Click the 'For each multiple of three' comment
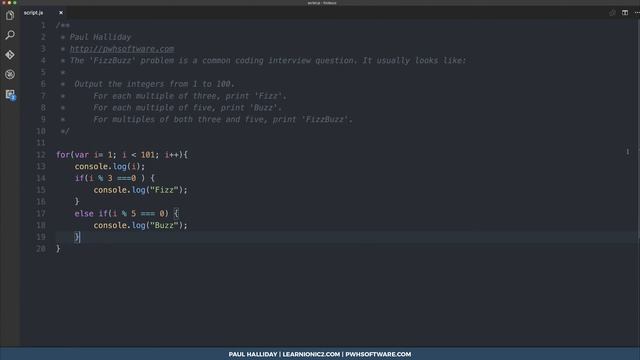Viewport: 640px width, 360px height. point(190,96)
